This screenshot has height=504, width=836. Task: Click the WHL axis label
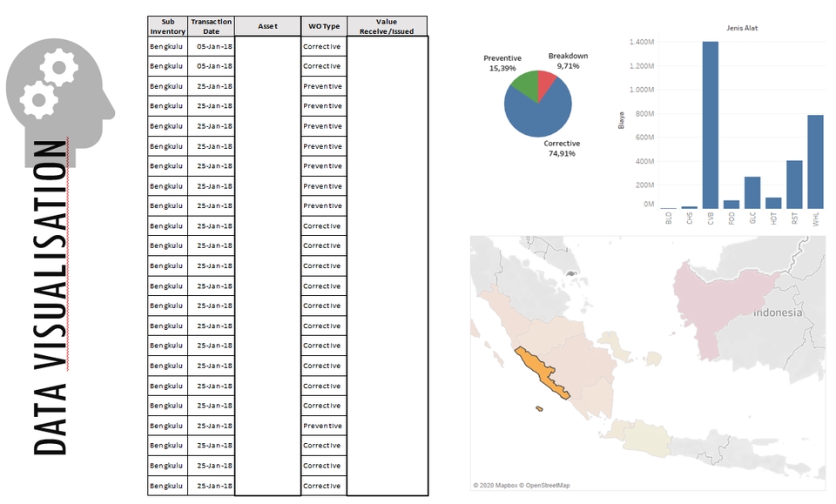pos(815,218)
